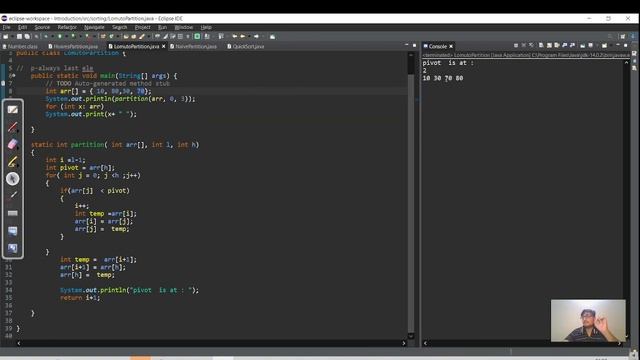Open the Run button dropdown arrow

(66, 36)
